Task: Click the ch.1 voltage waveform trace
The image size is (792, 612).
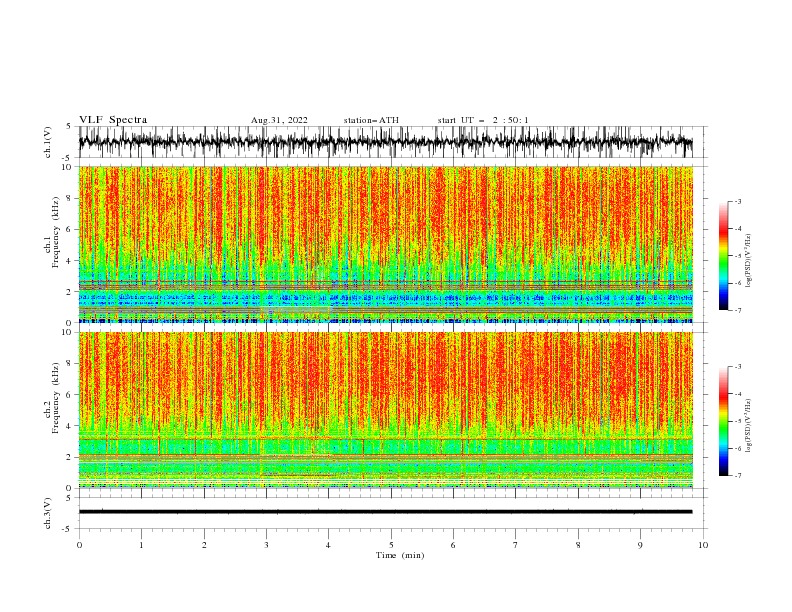Action: [x=385, y=142]
